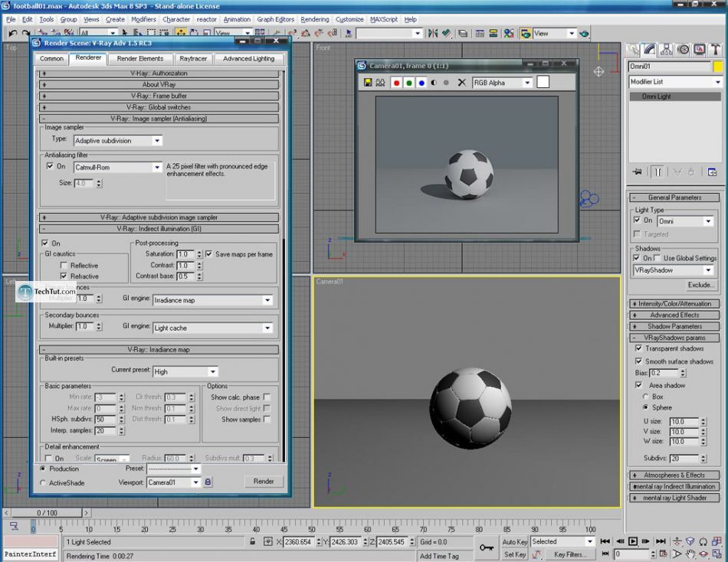728x562 pixels.
Task: Open the Material Editor icon
Action: (x=509, y=34)
